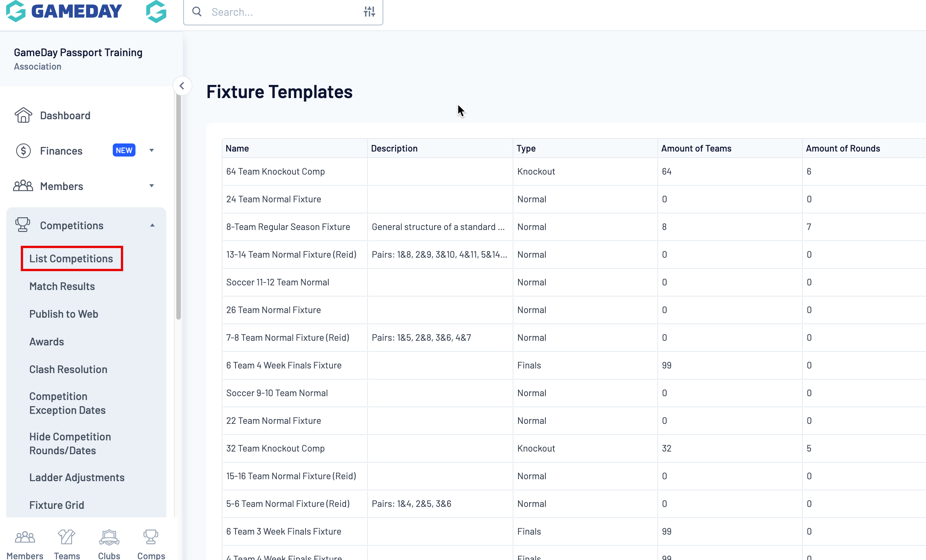The height and width of the screenshot is (560, 926).
Task: Open List Competitions menu item
Action: click(72, 258)
